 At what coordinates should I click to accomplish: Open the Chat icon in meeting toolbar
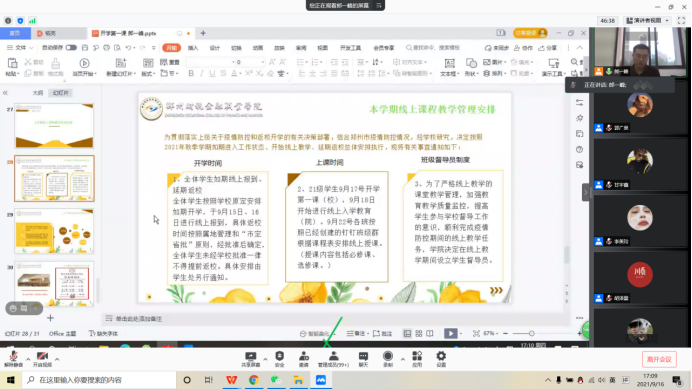click(363, 359)
